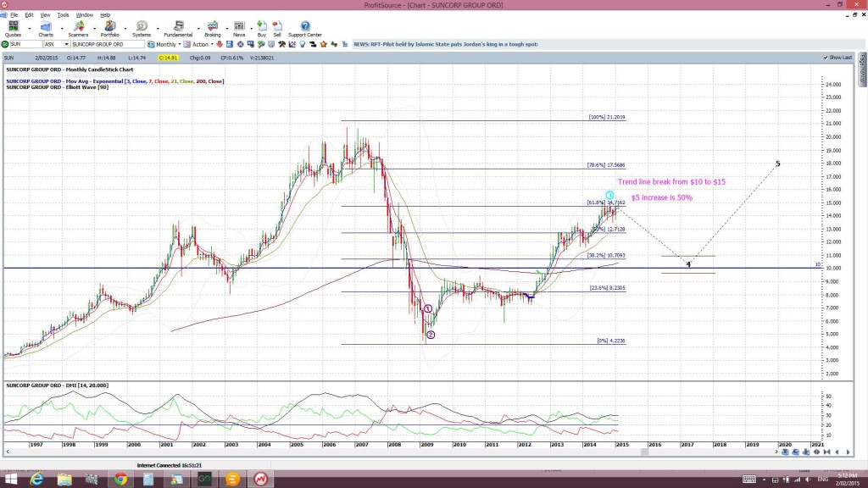The image size is (868, 488).
Task: Click the green Go icon beside symbol field
Action: click(x=5, y=44)
